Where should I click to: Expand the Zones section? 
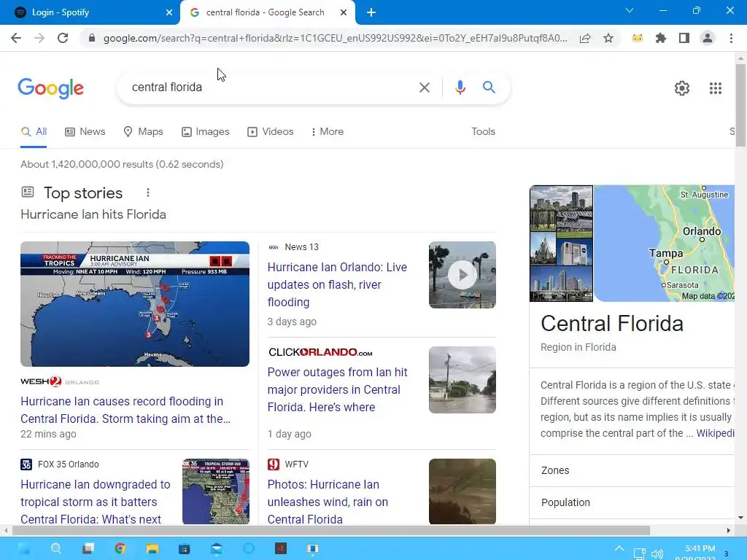coord(632,470)
